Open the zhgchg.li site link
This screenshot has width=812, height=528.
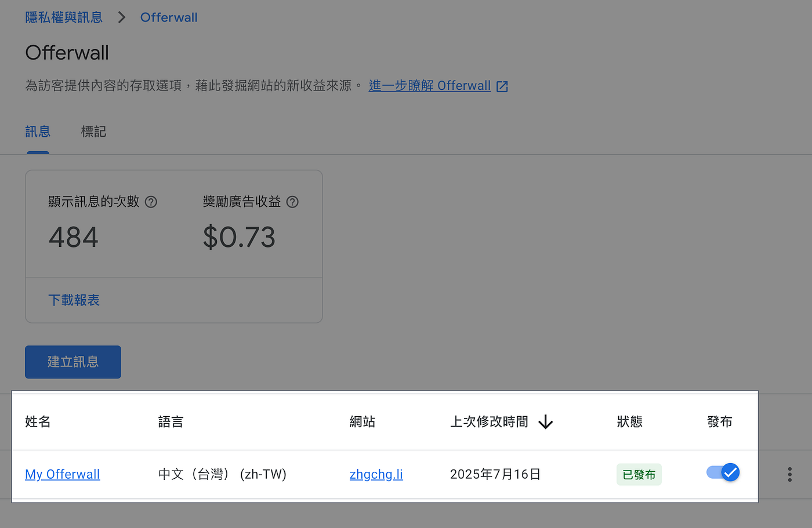point(376,474)
